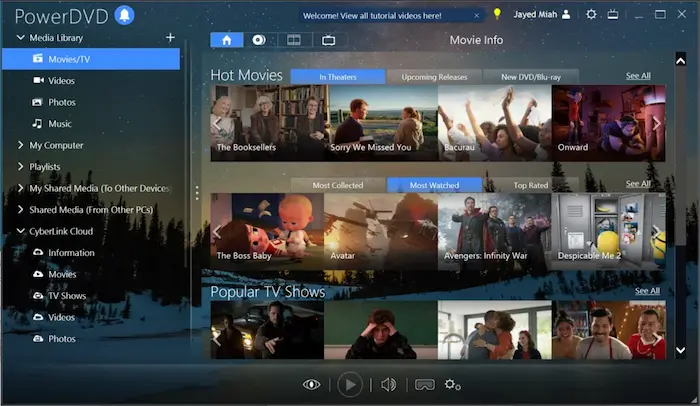700x406 pixels.
Task: Close the tutorial videos welcome banner
Action: coord(478,15)
